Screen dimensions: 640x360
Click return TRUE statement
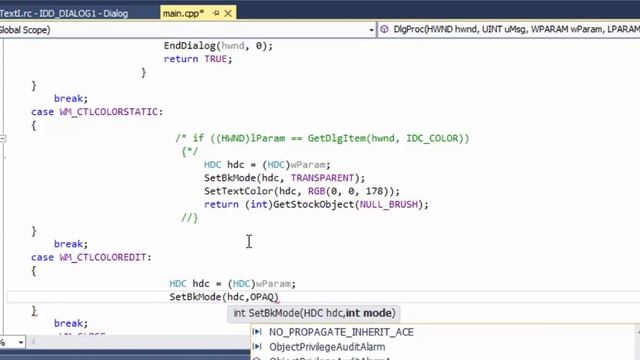pos(198,59)
